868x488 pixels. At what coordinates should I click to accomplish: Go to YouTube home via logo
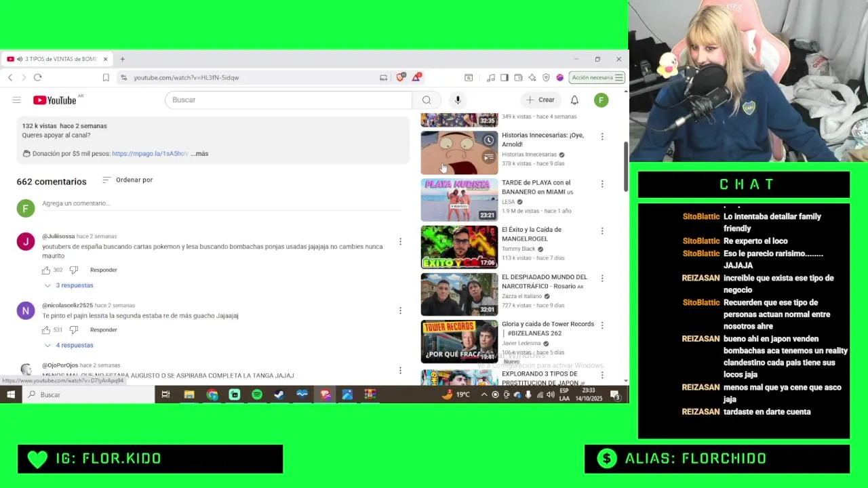55,100
